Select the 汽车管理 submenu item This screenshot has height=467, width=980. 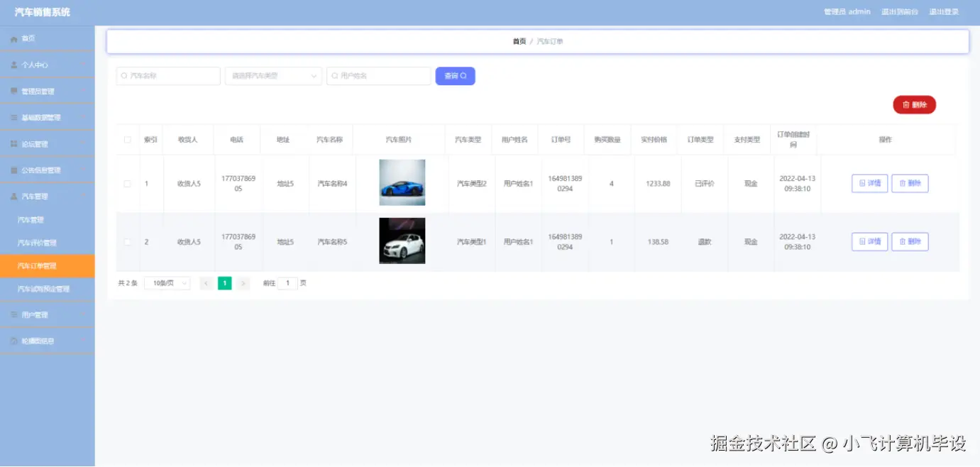(47, 220)
